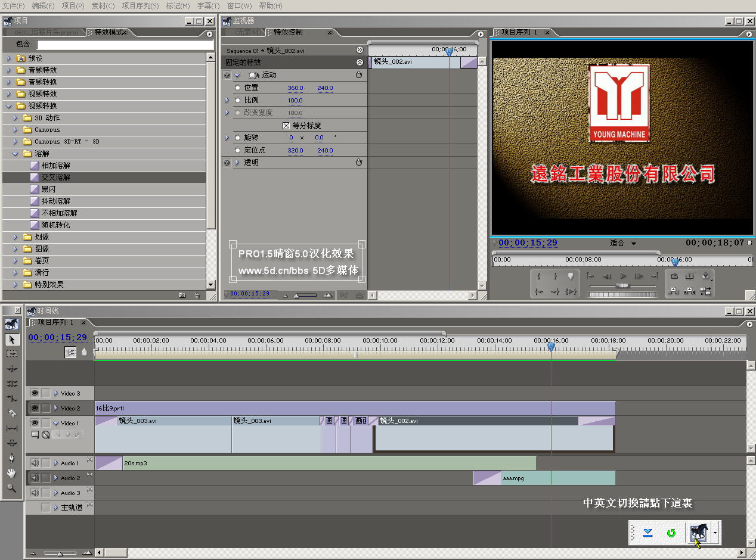The image size is (756, 560).
Task: Open the 字幕(T) menu
Action: pos(208,5)
